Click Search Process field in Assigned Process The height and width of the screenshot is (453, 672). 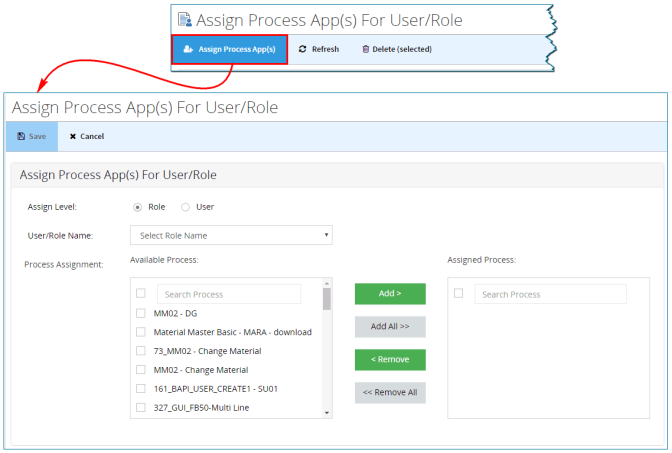click(x=550, y=294)
